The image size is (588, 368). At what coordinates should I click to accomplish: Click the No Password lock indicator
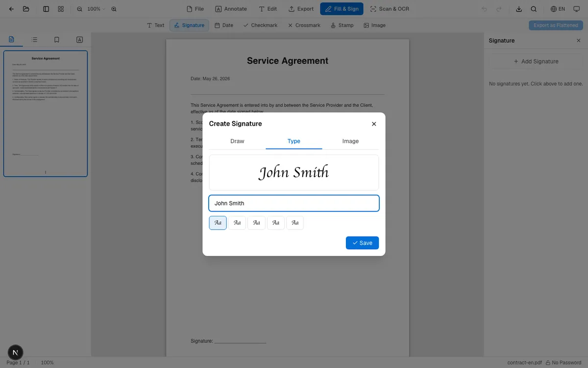563,363
